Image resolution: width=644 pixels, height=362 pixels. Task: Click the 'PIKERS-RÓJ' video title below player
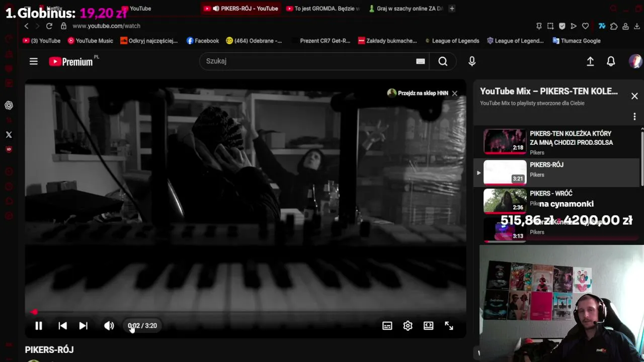point(49,350)
